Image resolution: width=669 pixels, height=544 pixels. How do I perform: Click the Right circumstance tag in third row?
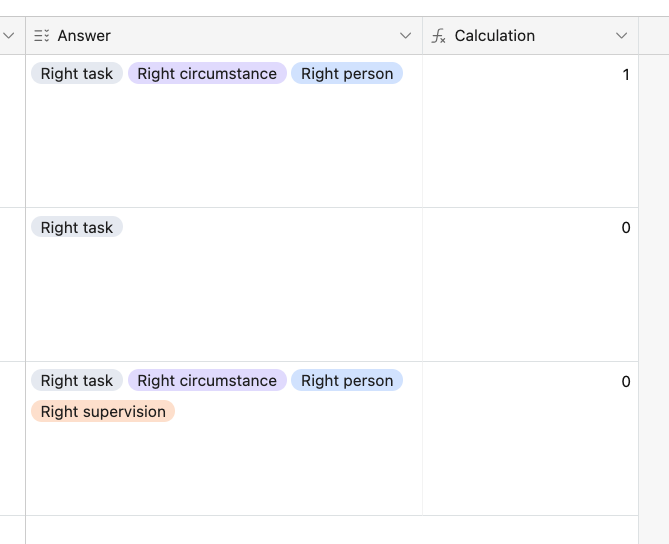click(207, 380)
